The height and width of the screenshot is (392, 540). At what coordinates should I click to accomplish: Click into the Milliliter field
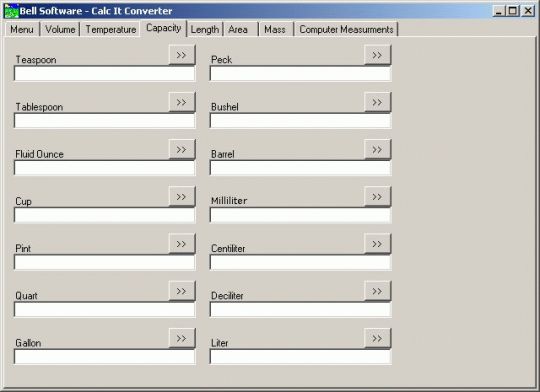[x=300, y=215]
